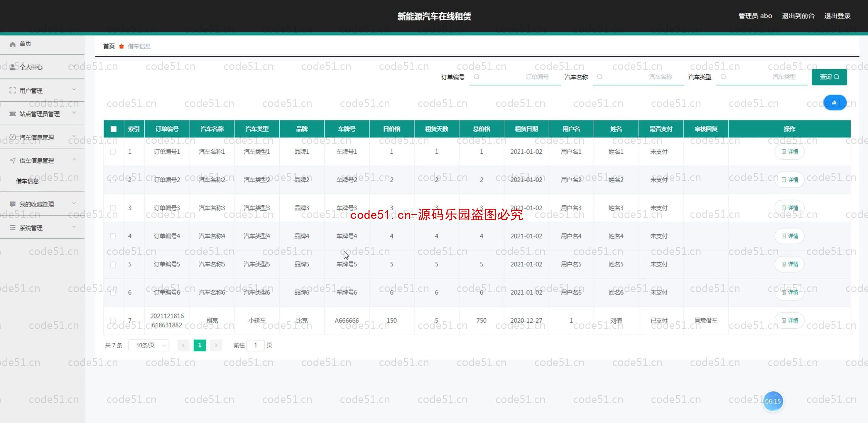Click 管理员 abo account label
The image size is (868, 423).
tap(755, 16)
